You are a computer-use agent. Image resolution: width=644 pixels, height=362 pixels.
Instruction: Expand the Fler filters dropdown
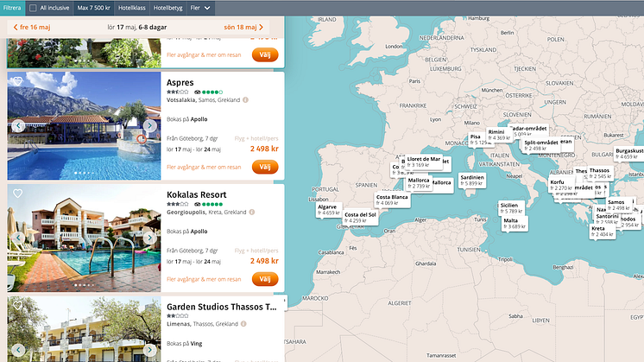tap(200, 8)
